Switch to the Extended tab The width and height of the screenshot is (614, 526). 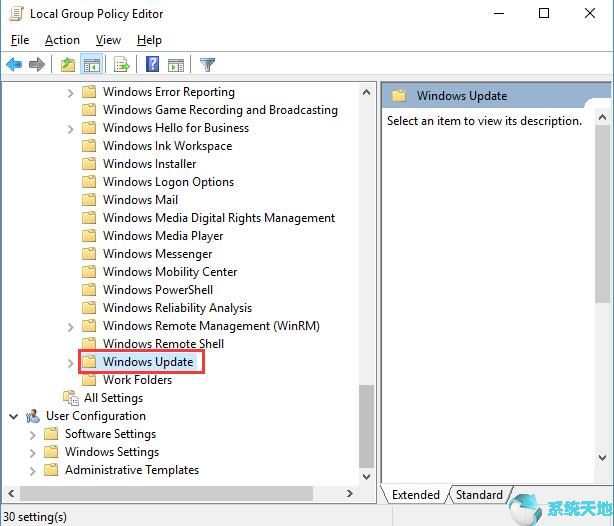pos(415,495)
